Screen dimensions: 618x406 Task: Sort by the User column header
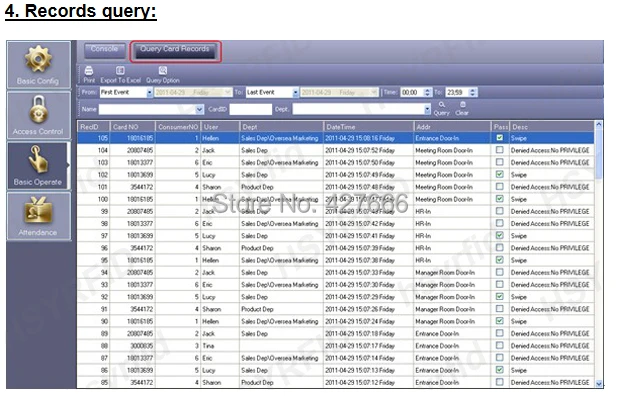tap(220, 127)
